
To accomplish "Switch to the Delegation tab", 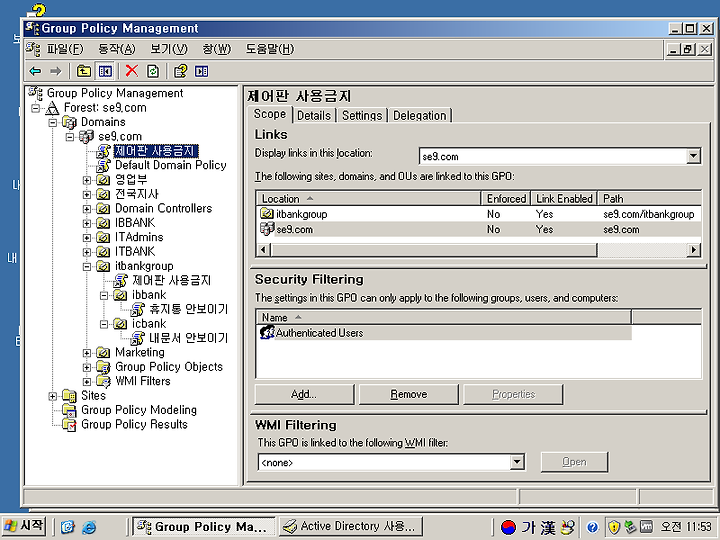I will tap(420, 115).
